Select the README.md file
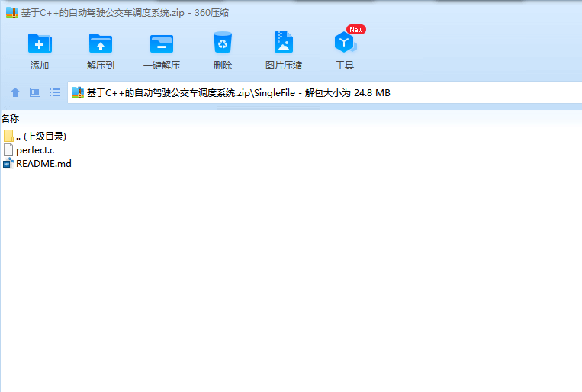This screenshot has width=582, height=392. click(37, 164)
